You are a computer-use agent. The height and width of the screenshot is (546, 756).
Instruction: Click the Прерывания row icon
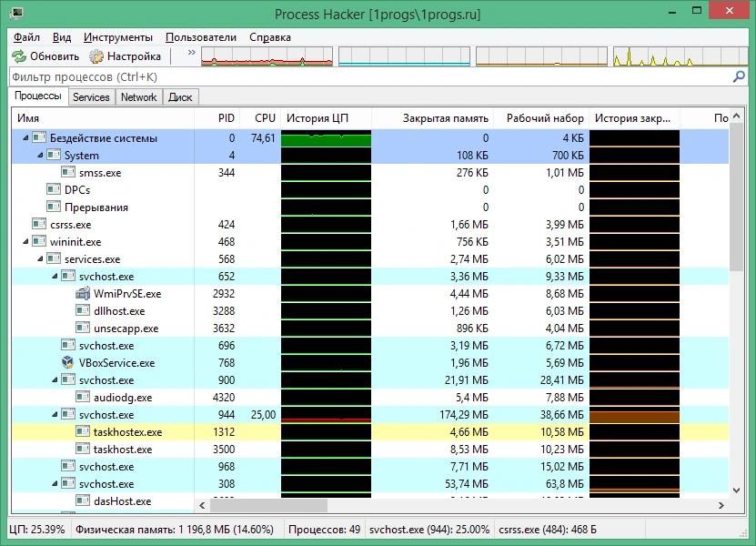[x=54, y=207]
